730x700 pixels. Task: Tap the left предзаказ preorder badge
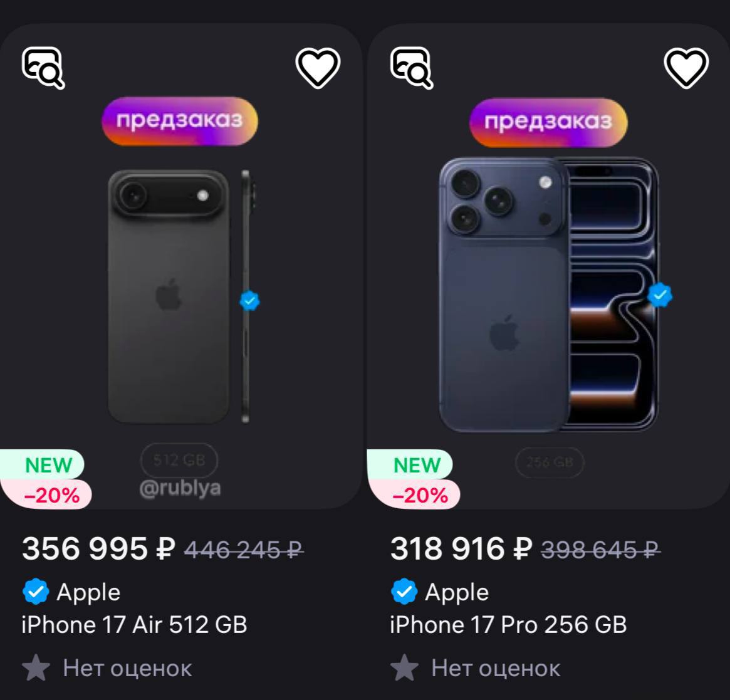[180, 121]
